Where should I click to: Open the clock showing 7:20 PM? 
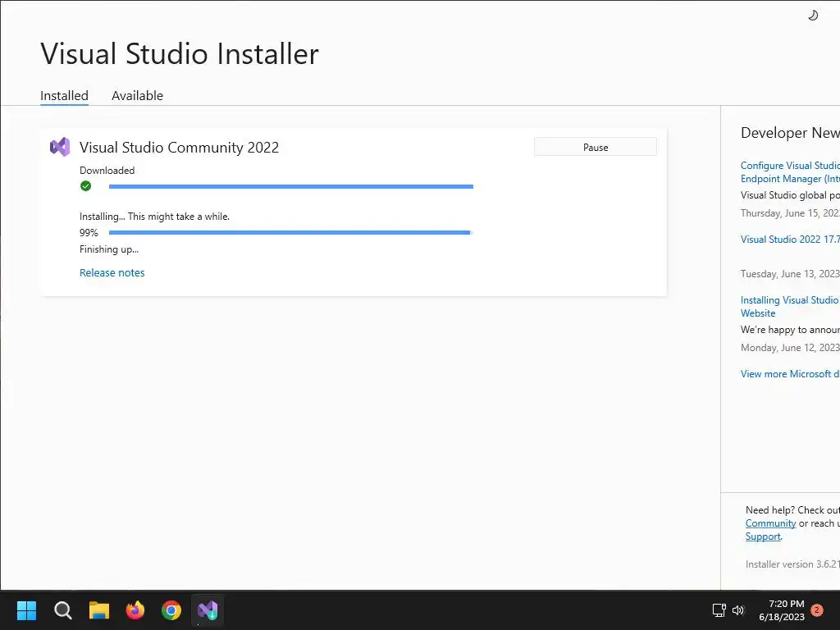(x=782, y=610)
